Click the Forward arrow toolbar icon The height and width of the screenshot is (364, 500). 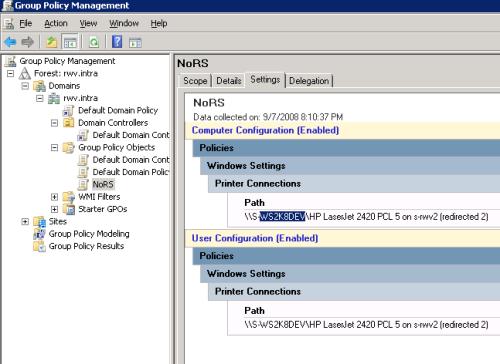tap(28, 42)
